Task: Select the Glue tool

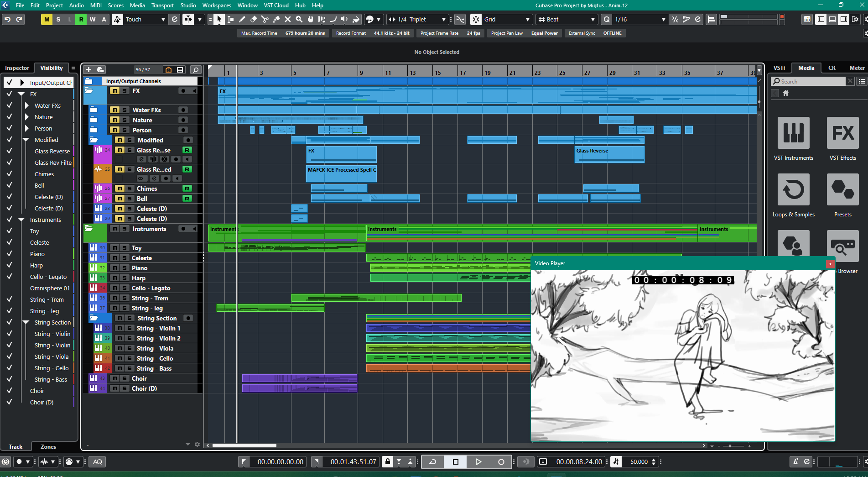Action: pos(276,19)
